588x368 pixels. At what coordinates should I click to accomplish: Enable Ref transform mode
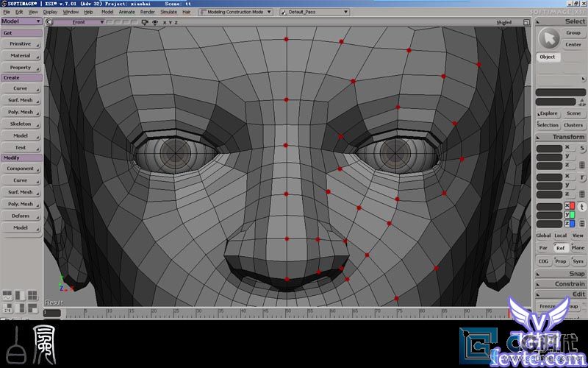coord(560,248)
